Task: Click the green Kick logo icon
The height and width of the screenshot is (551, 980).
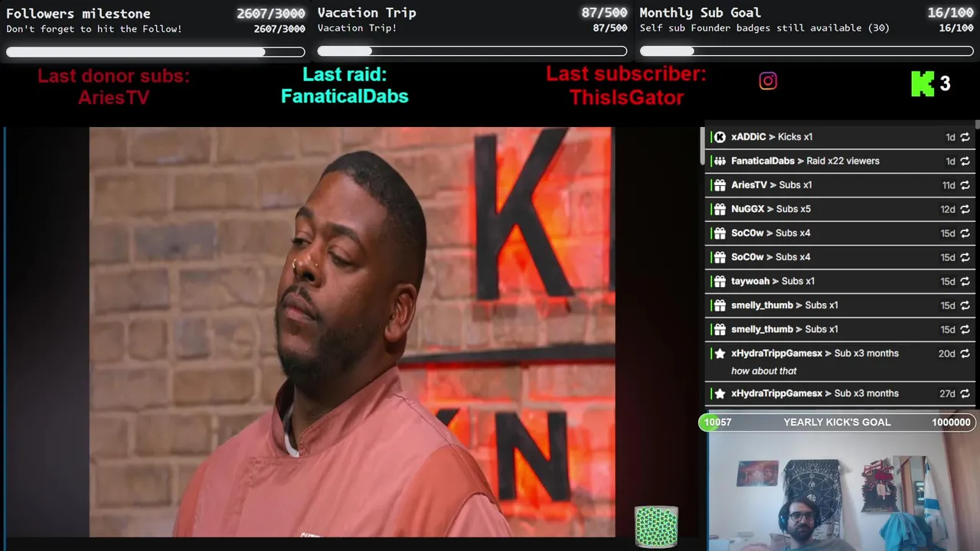Action: click(923, 83)
